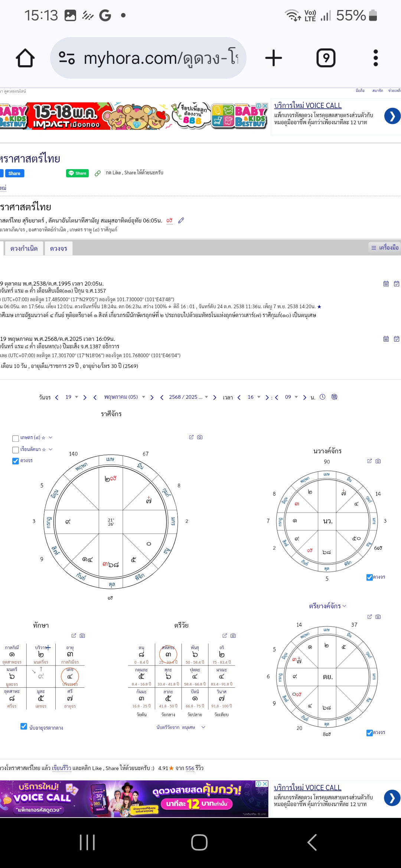Click the spiral target icon beside clock
401x868 pixels.
point(334,397)
